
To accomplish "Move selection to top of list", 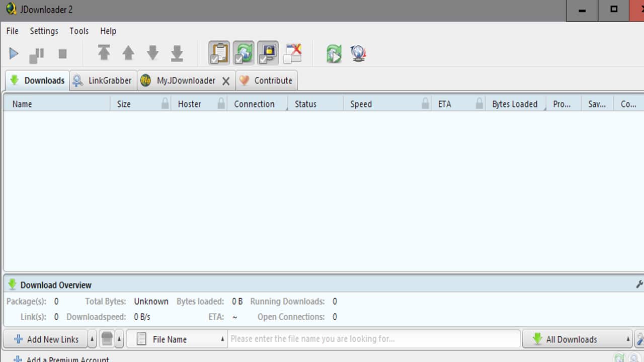I will (x=104, y=53).
